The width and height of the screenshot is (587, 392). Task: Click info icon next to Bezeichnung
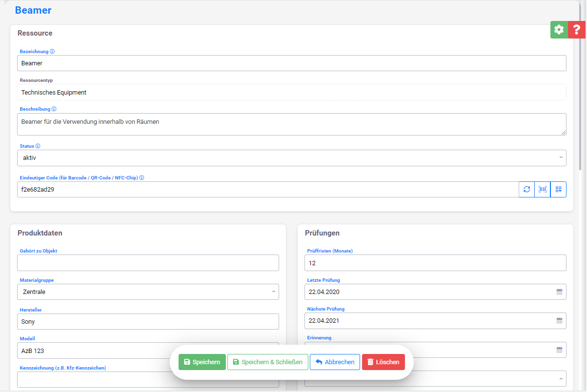coord(52,51)
